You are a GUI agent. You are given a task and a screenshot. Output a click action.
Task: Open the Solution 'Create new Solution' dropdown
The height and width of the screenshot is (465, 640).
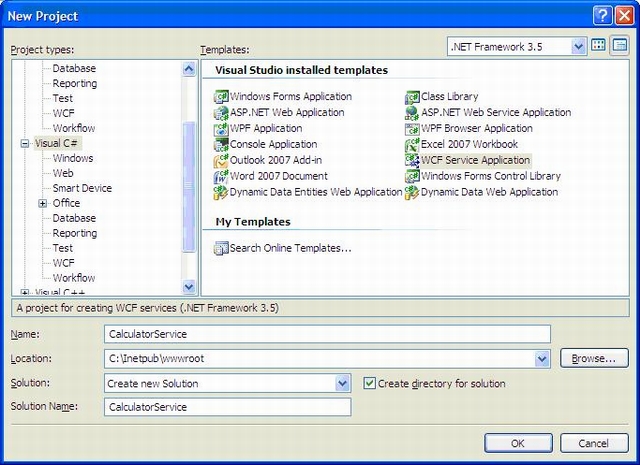pos(342,383)
